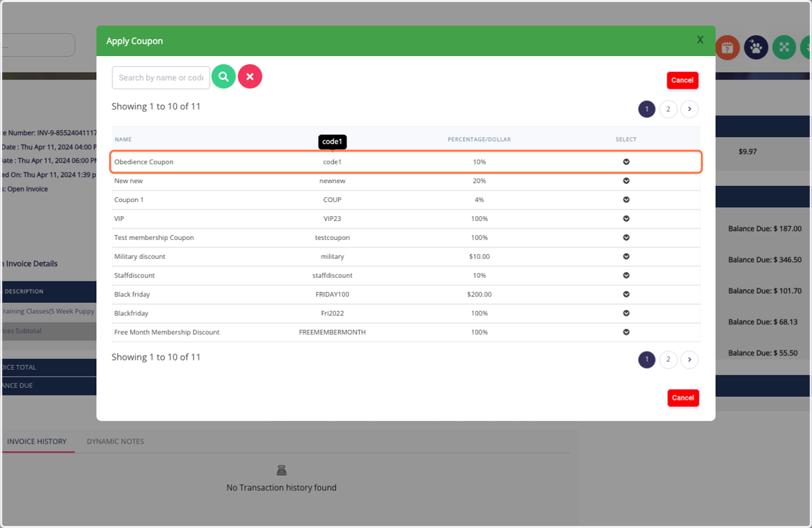Select the Staffdiscount check icon
The image size is (812, 528).
[x=626, y=276]
